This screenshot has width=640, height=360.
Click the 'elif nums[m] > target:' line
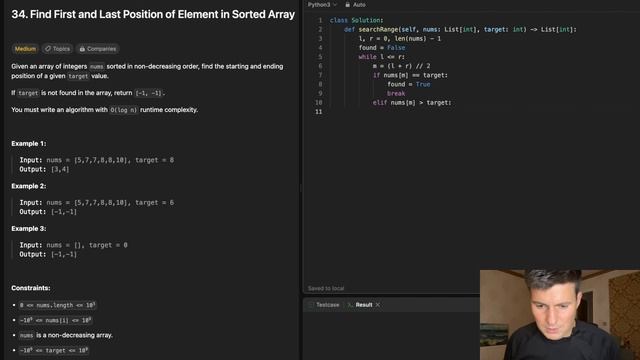click(412, 103)
